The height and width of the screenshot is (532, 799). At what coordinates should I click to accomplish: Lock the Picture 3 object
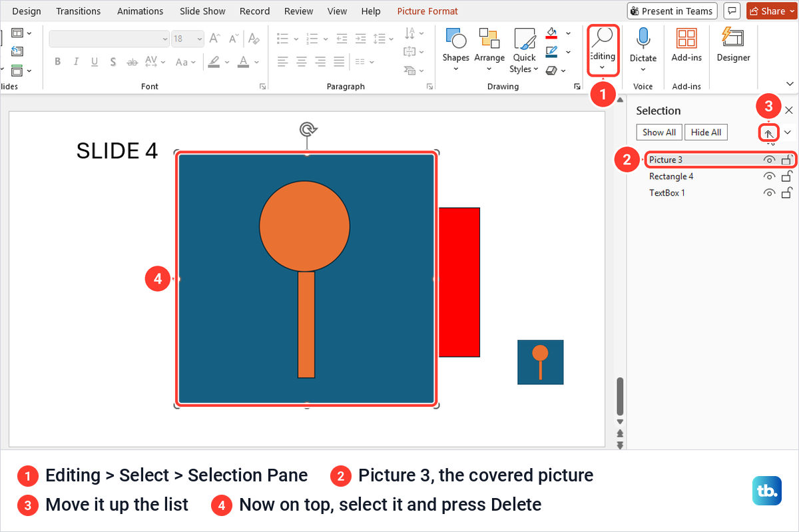(x=786, y=159)
